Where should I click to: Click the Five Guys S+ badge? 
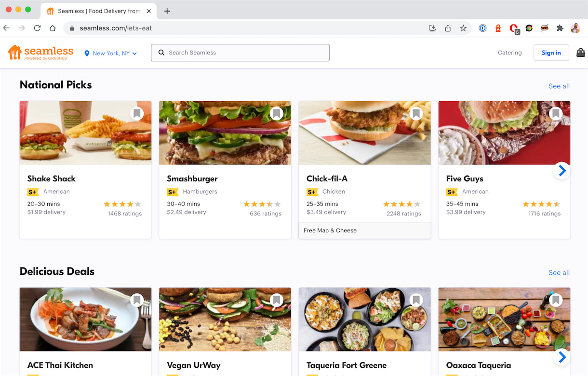pos(452,192)
